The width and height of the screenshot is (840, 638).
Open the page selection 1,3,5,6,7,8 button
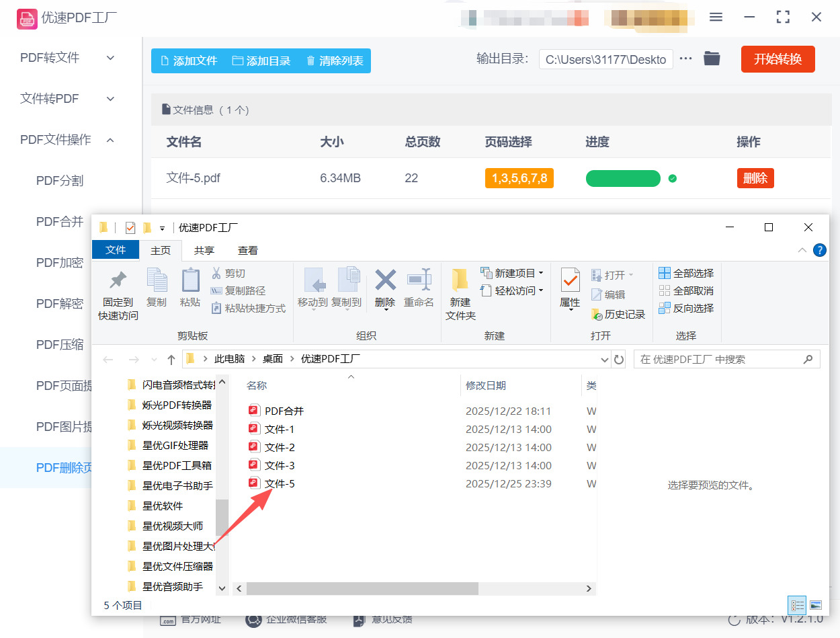pyautogui.click(x=519, y=178)
